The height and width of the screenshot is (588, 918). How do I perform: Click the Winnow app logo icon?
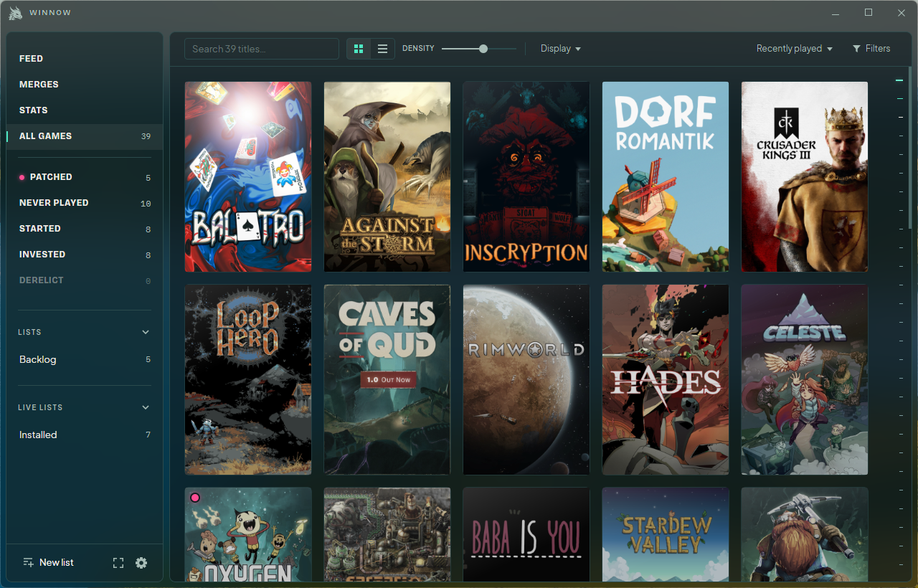click(15, 13)
